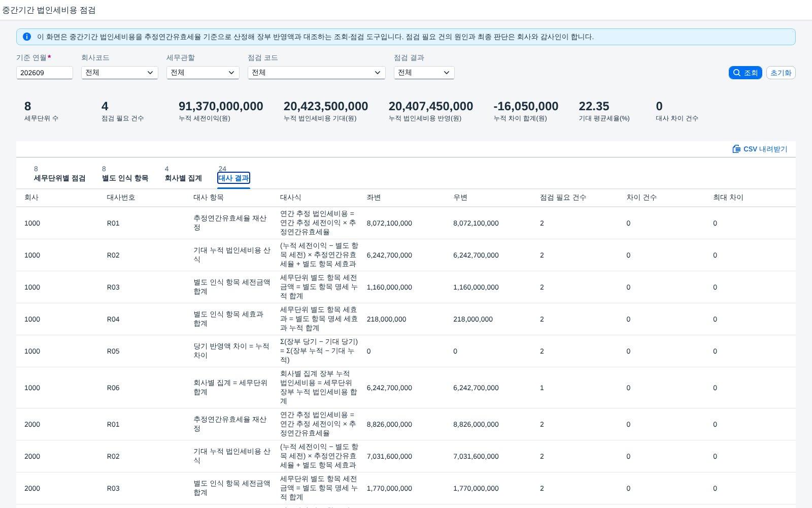The width and height of the screenshot is (812, 508).
Task: Click the 대사 항목 column header
Action: point(208,197)
